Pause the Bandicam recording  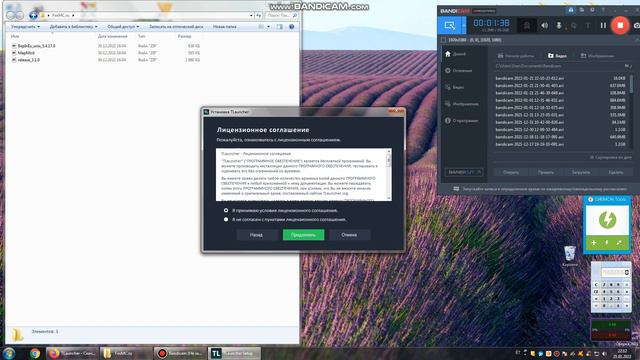point(603,25)
